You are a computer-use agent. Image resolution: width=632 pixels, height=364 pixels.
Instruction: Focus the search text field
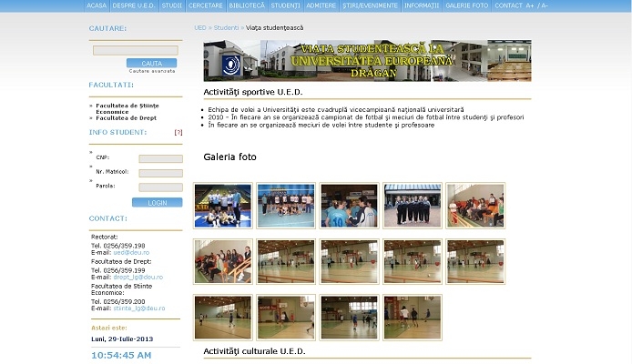(136, 50)
